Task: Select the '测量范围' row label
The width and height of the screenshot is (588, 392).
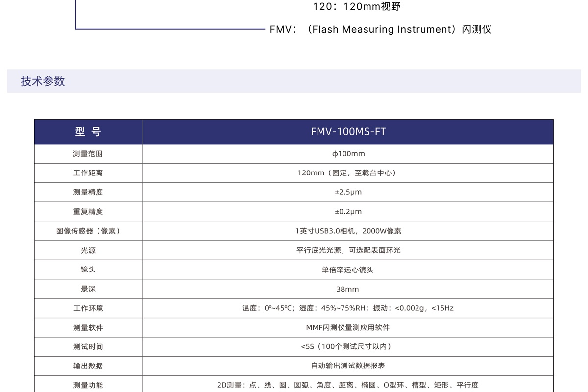Action: point(88,154)
